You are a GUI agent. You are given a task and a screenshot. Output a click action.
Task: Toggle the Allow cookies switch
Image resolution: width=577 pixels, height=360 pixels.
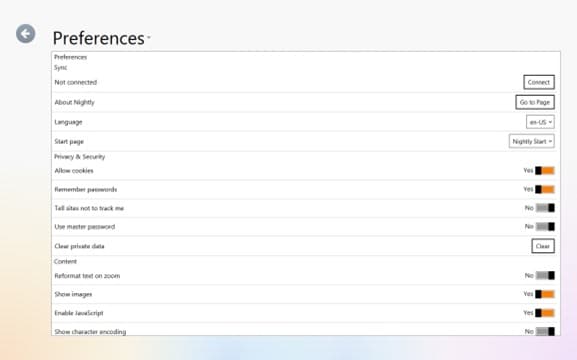click(545, 170)
